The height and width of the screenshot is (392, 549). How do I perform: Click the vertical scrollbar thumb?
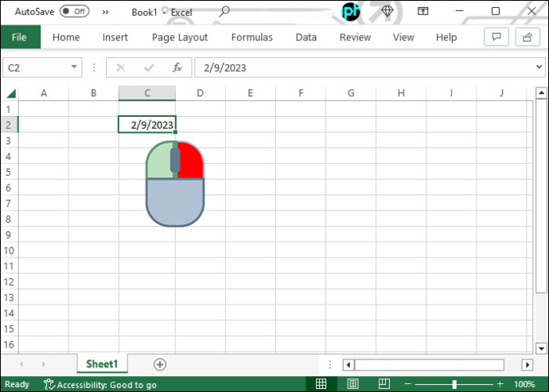click(541, 196)
